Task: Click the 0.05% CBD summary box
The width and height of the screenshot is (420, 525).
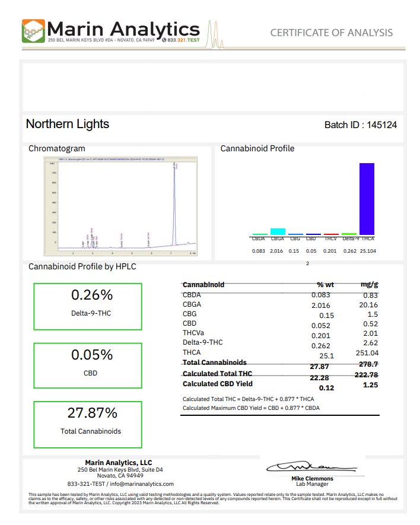Action: (88, 365)
